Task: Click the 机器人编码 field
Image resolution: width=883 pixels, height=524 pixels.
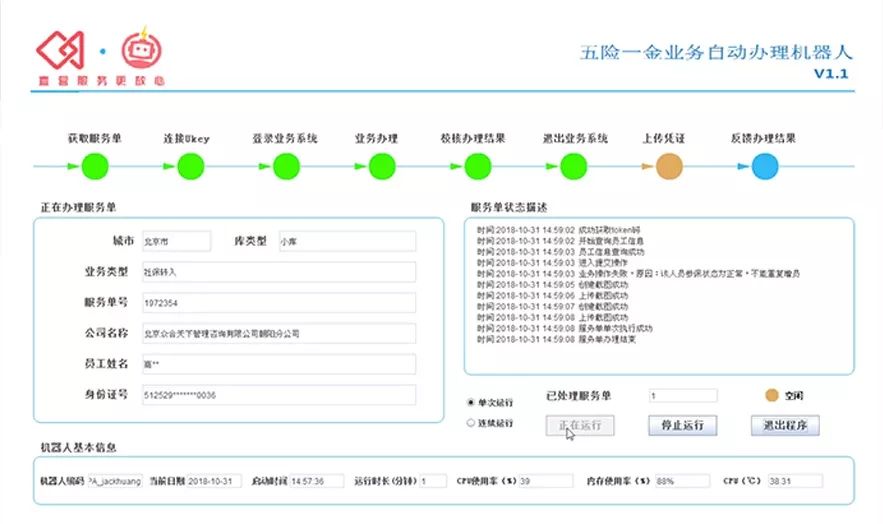Action: pos(115,481)
